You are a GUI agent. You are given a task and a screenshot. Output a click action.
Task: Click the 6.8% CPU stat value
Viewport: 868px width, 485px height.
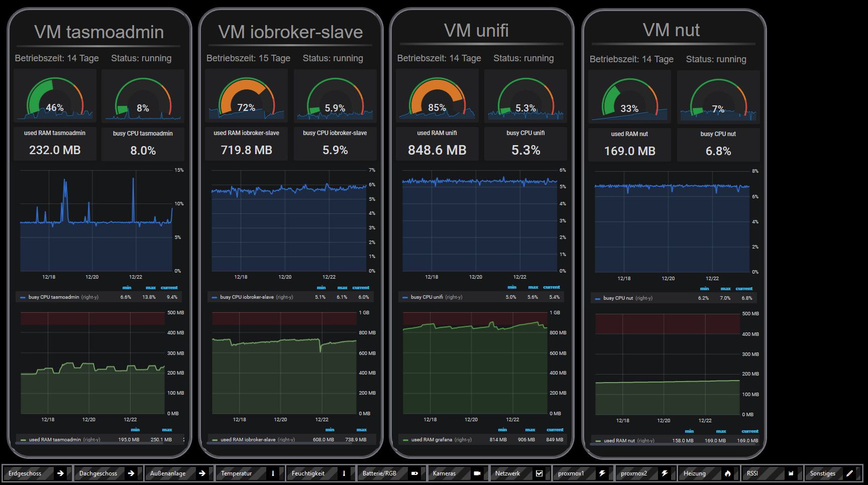(718, 151)
